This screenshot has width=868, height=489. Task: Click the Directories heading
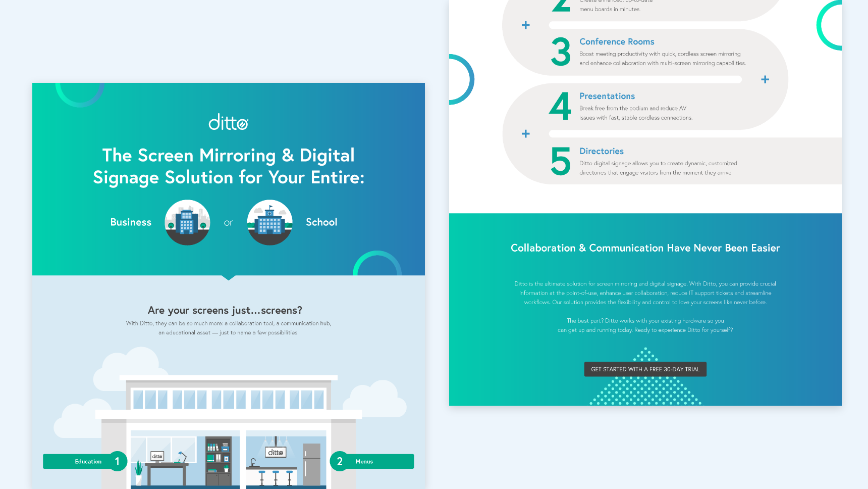(x=602, y=151)
